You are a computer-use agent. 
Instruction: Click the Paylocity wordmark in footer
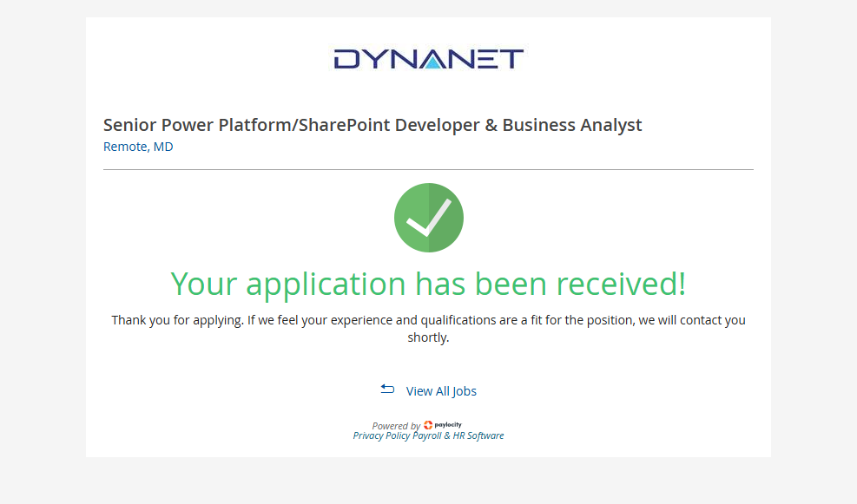(449, 425)
